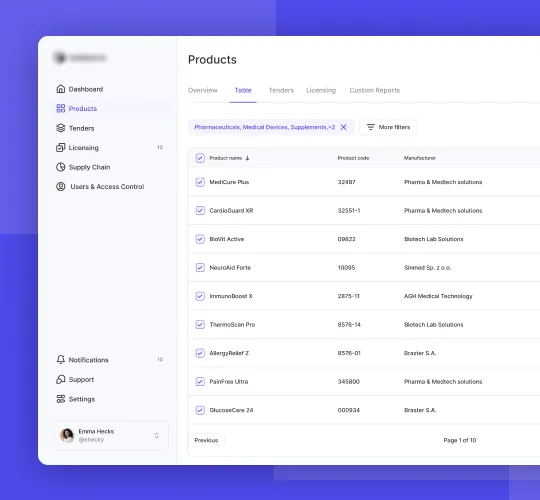Image resolution: width=540 pixels, height=500 pixels.
Task: Open Settings from the sidebar icon
Action: [x=61, y=399]
